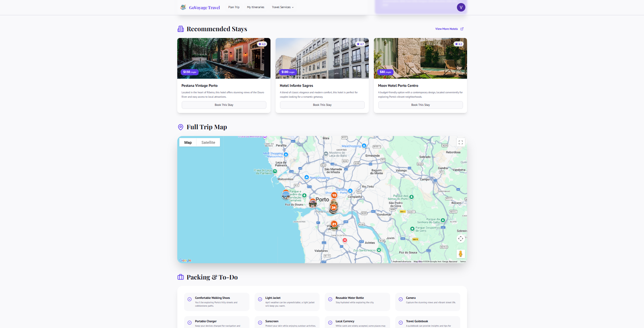644x328 pixels.
Task: Click the GoVoyage Travel logo icon
Action: [183, 7]
